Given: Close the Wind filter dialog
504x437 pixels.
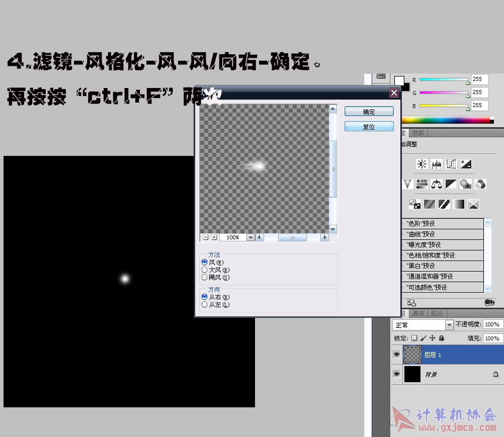Looking at the screenshot, I should (394, 93).
